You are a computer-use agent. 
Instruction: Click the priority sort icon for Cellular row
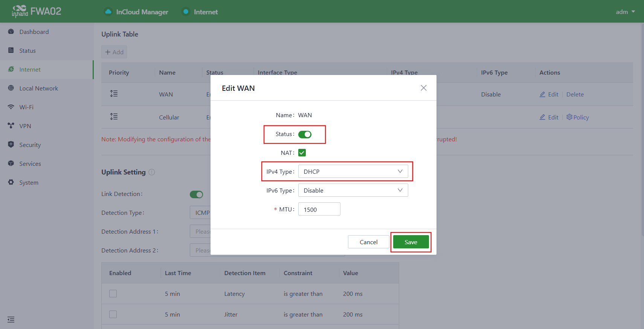point(114,116)
